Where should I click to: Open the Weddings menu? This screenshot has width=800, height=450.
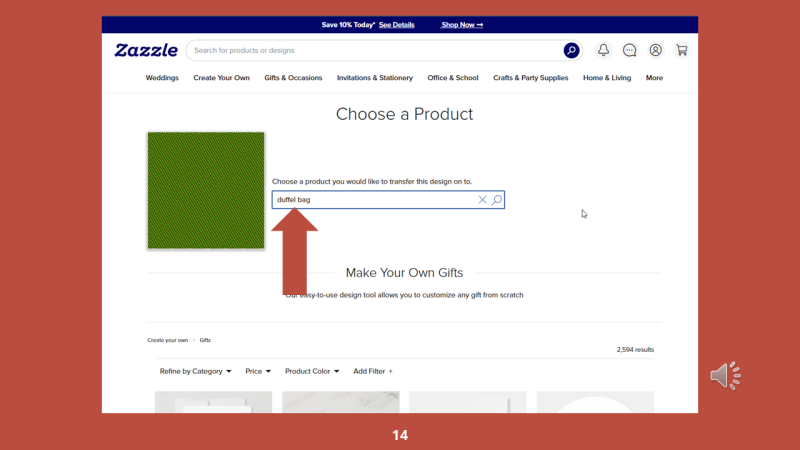click(x=162, y=78)
